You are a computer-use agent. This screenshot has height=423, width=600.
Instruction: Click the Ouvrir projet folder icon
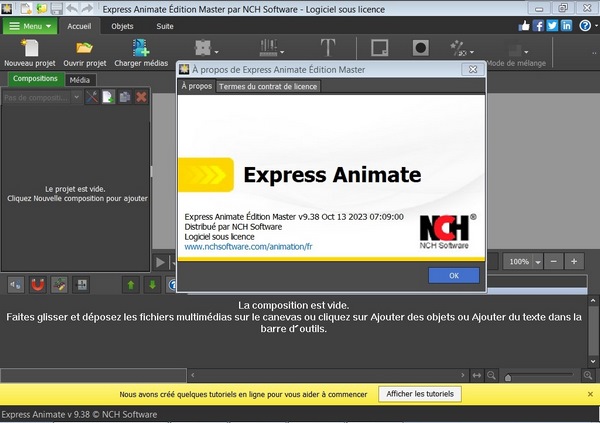[84, 46]
